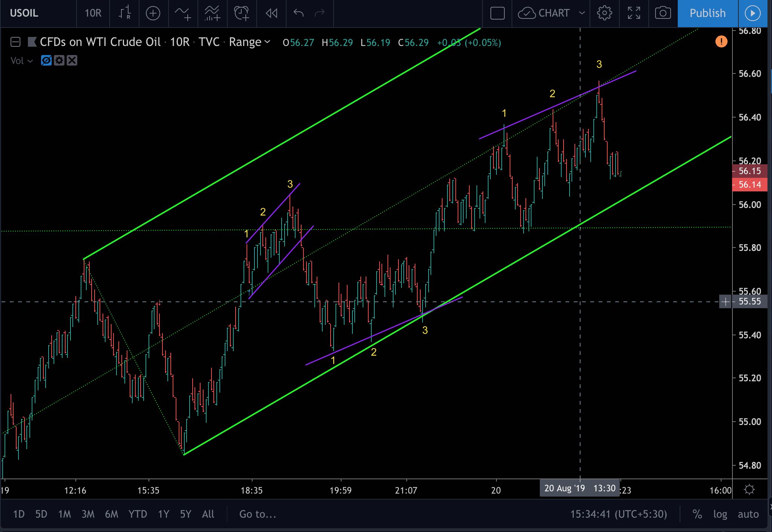The image size is (772, 532).
Task: Undo the last chart action
Action: point(299,14)
